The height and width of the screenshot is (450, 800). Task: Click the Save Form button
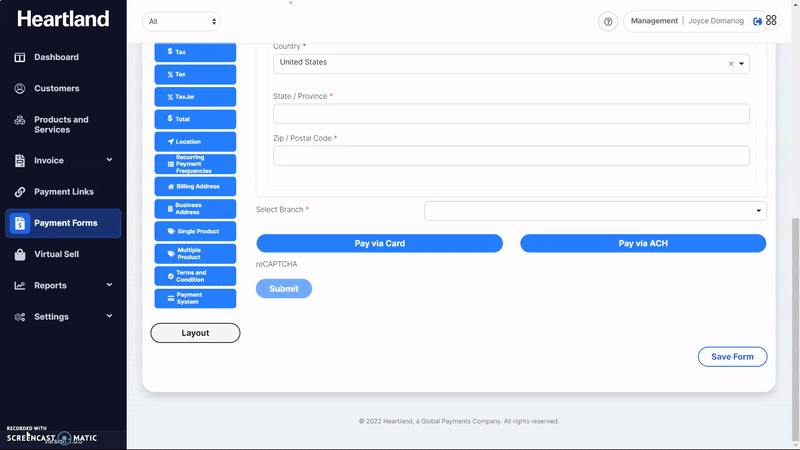tap(732, 357)
